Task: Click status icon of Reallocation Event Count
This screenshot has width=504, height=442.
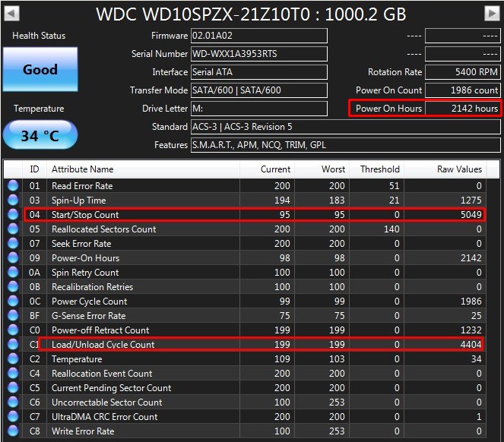Action: click(13, 373)
